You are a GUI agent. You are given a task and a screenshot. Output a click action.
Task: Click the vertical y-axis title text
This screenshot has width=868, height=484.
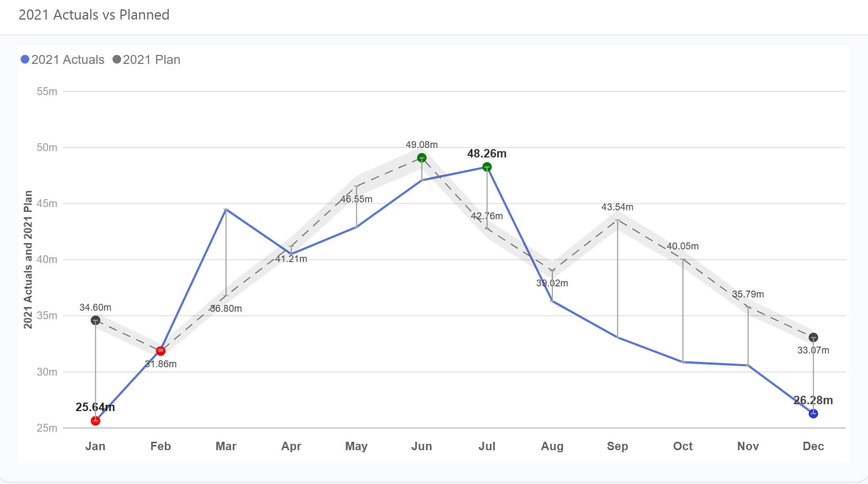coord(28,259)
